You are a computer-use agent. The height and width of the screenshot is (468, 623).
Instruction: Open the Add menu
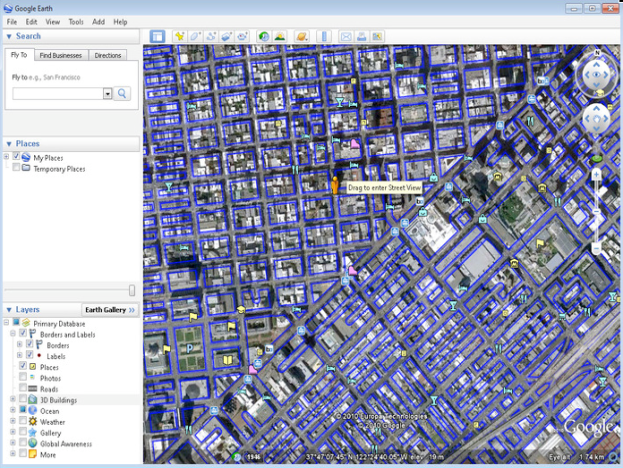tap(98, 22)
